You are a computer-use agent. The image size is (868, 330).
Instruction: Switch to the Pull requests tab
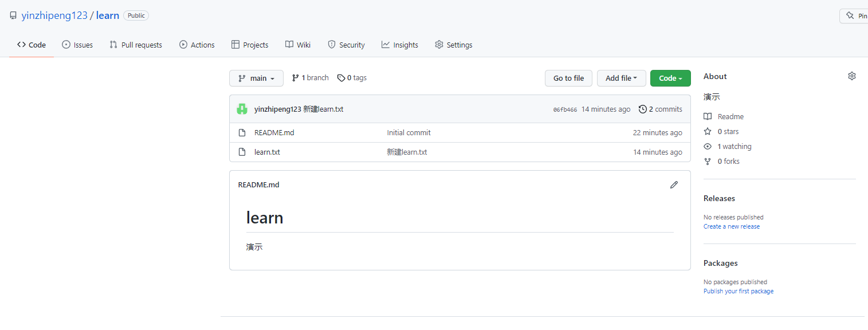136,45
